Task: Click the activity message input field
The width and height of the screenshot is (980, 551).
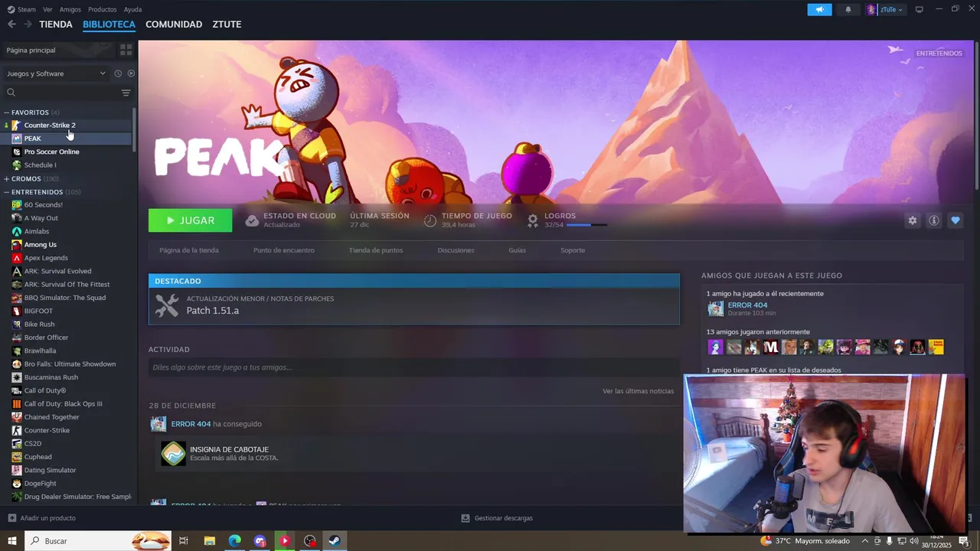Action: tap(414, 367)
